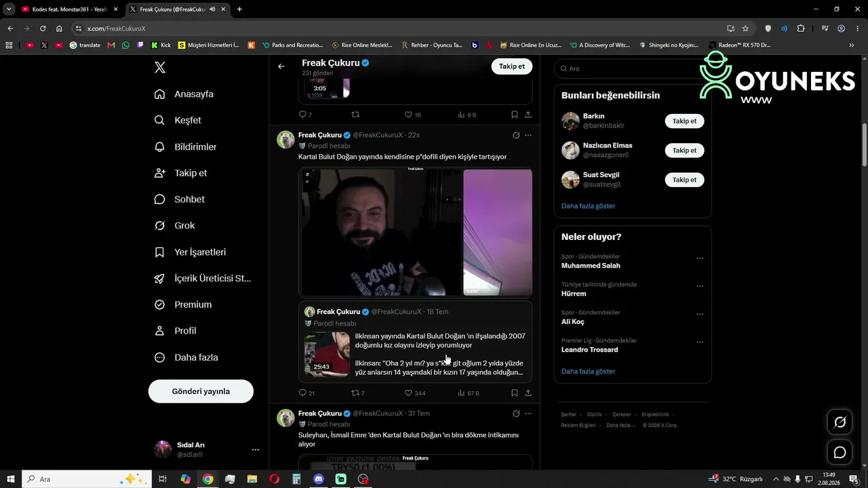Play the 25:43 quoted video thumbnail
The image size is (868, 488).
point(327,354)
